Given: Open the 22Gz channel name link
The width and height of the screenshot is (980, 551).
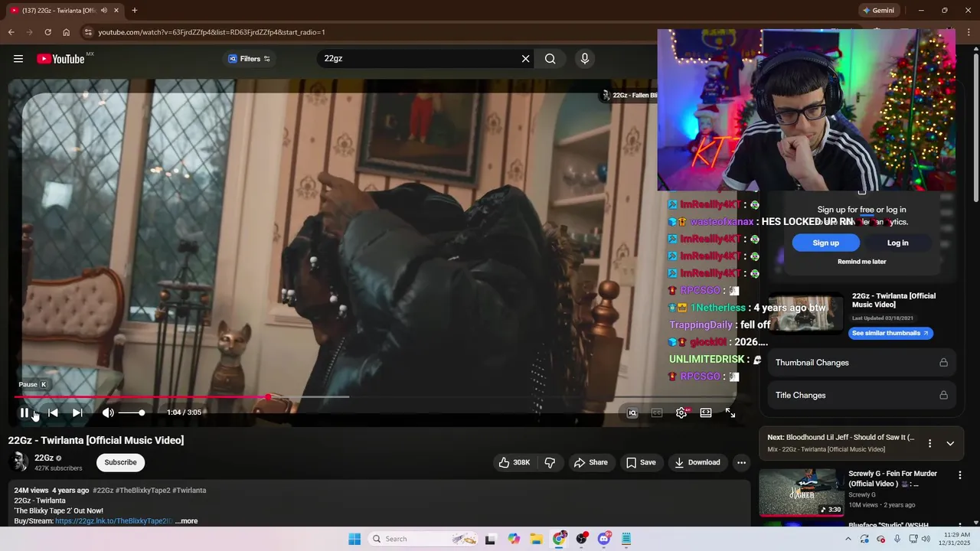Looking at the screenshot, I should click(44, 458).
